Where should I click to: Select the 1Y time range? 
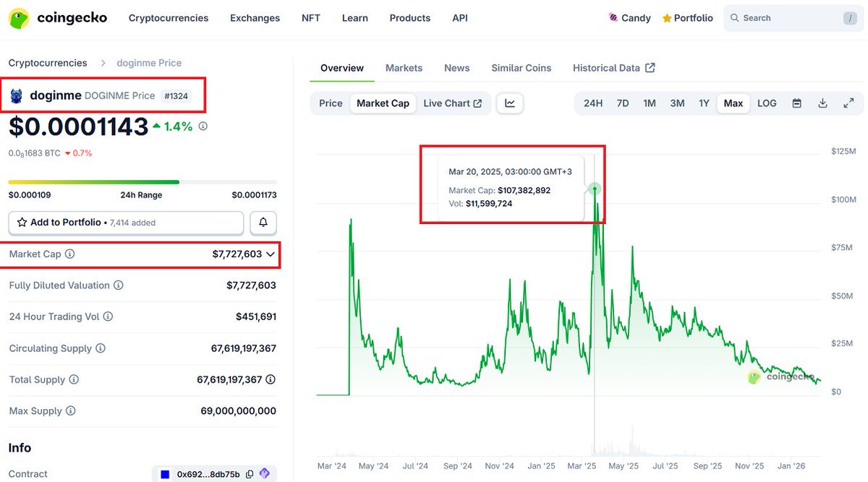point(704,103)
